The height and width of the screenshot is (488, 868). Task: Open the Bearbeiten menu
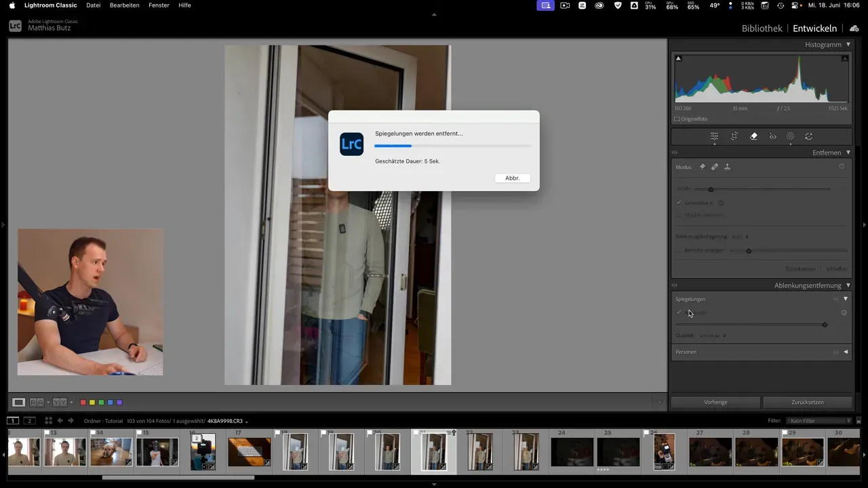pos(124,5)
